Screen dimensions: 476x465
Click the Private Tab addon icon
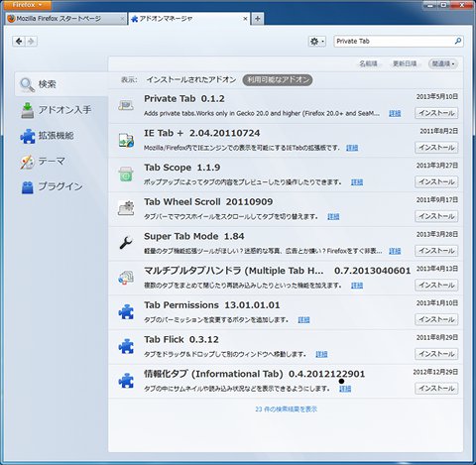[x=126, y=106]
